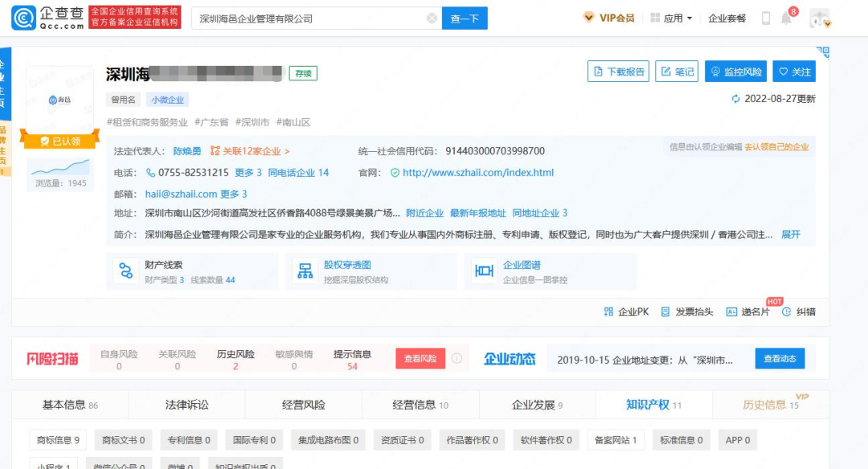The width and height of the screenshot is (868, 469).
Task: Expand the user avatar account menu
Action: coord(819,17)
